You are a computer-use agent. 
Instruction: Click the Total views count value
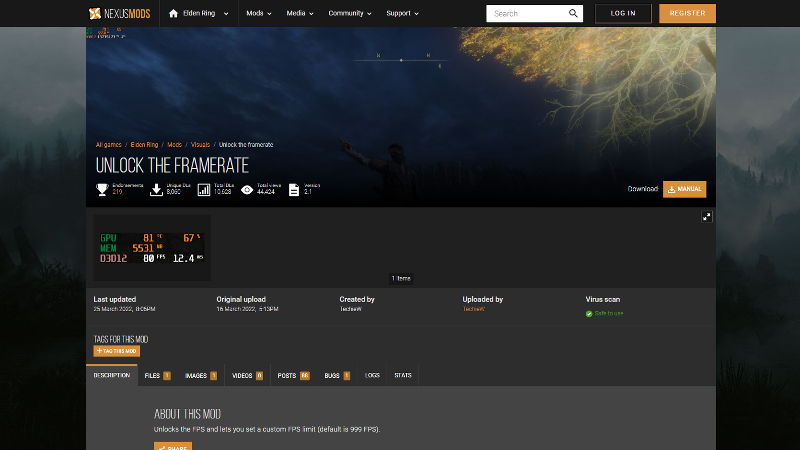pyautogui.click(x=266, y=192)
